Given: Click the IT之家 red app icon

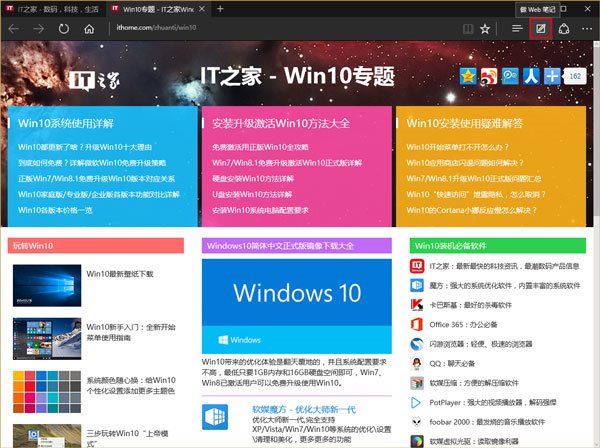Looking at the screenshot, I should (x=417, y=266).
